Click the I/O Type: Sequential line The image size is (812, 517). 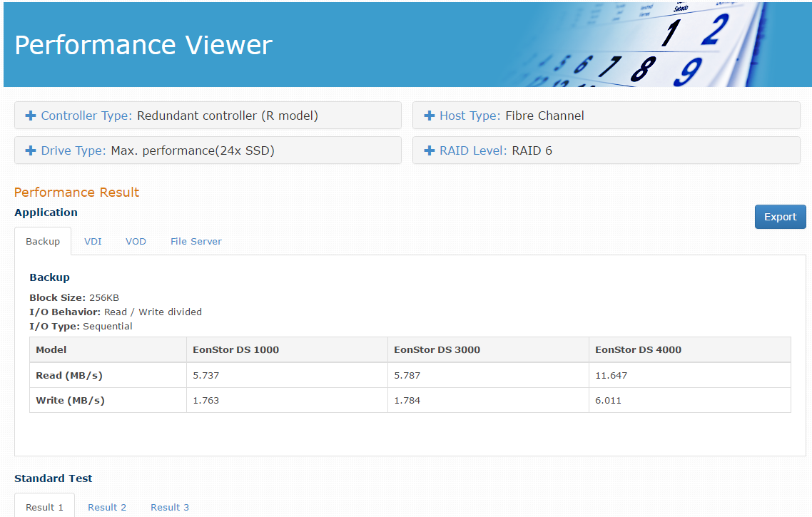point(81,326)
